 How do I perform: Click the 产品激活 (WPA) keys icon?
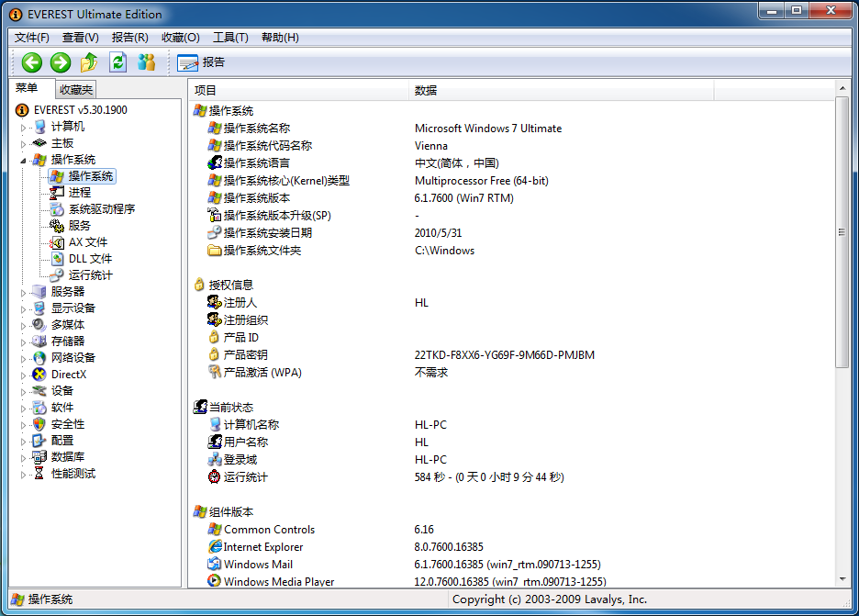tap(215, 372)
